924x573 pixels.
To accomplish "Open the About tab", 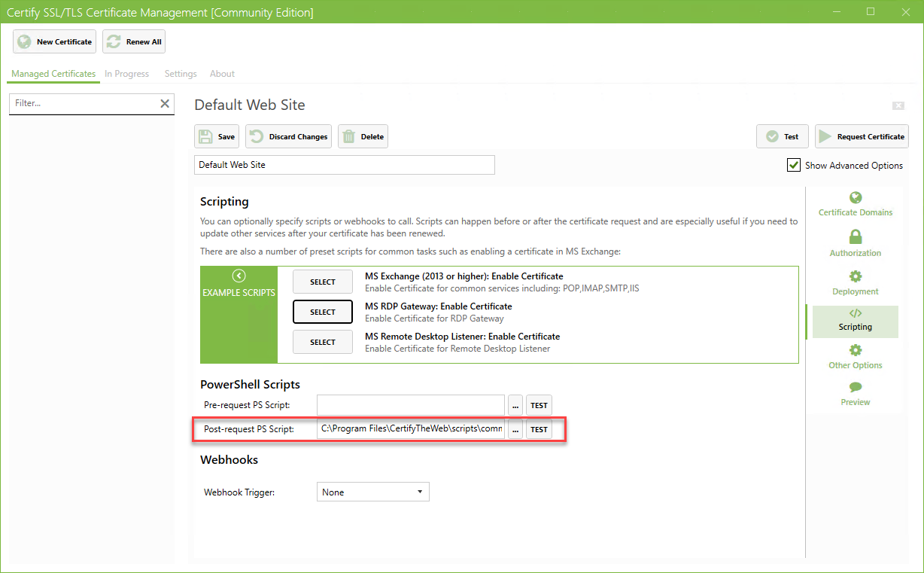I will click(x=222, y=74).
